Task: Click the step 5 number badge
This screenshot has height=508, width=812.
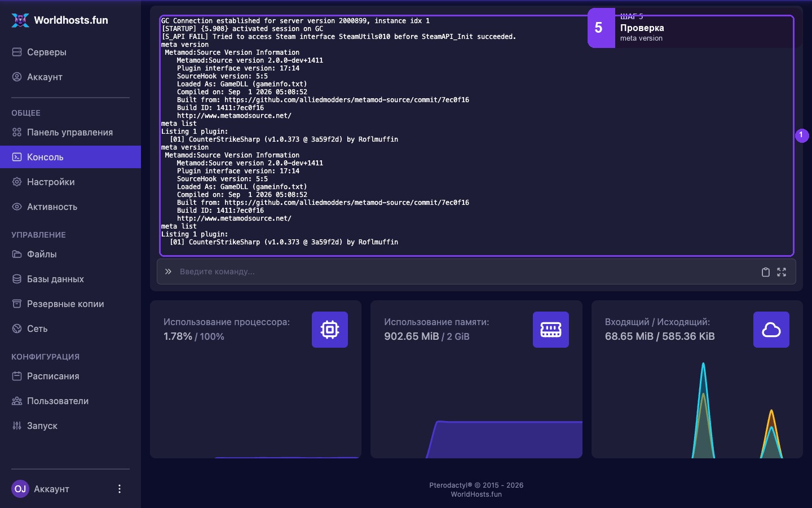Action: [601, 28]
